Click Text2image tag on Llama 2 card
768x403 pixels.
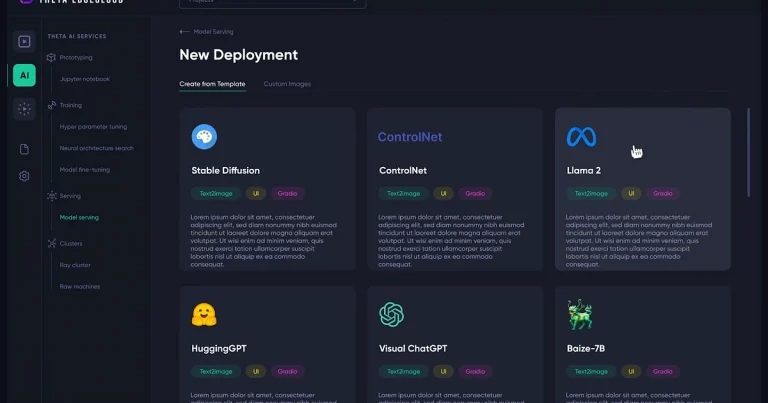[591, 193]
